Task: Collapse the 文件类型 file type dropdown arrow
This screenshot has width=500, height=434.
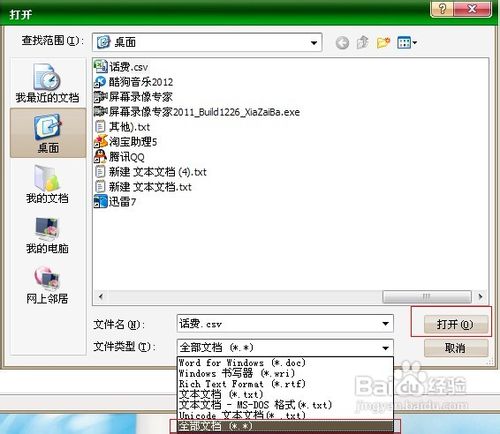Action: [385, 348]
